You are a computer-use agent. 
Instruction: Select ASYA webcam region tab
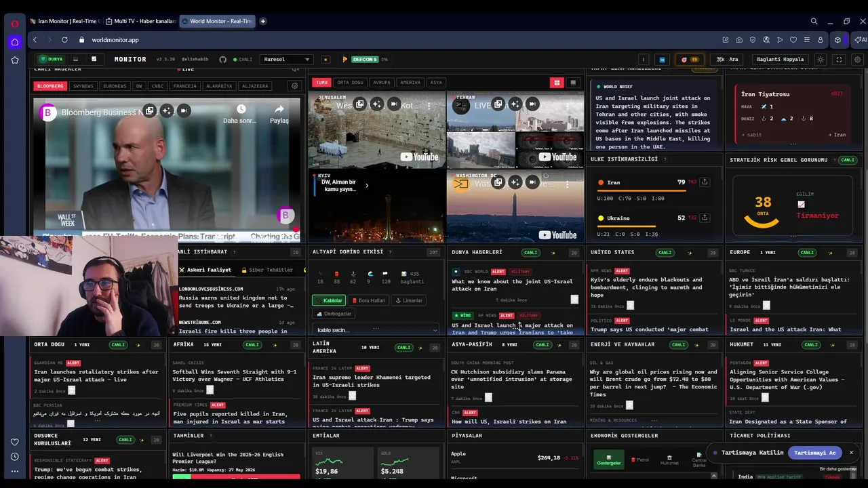[x=436, y=83]
